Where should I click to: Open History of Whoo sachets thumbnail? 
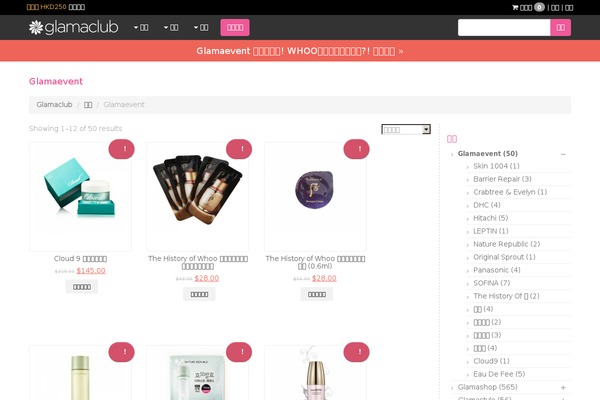click(x=198, y=197)
